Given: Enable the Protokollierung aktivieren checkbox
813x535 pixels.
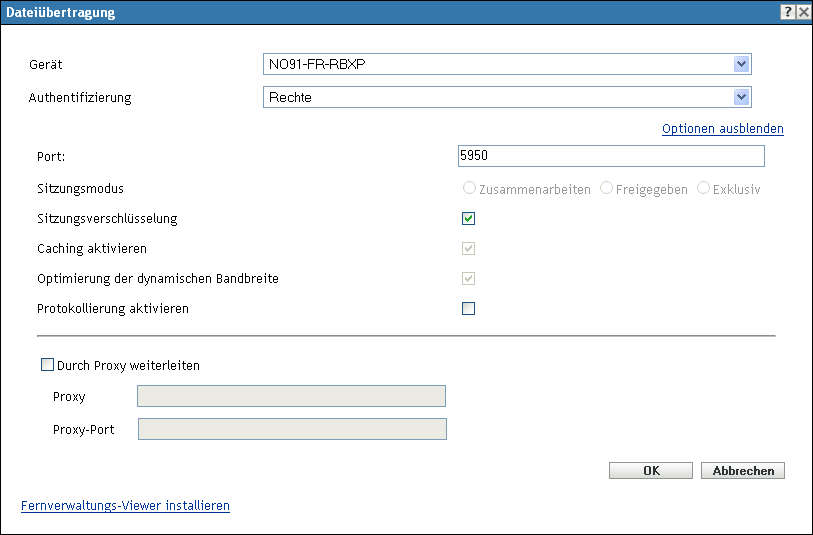Looking at the screenshot, I should (468, 308).
